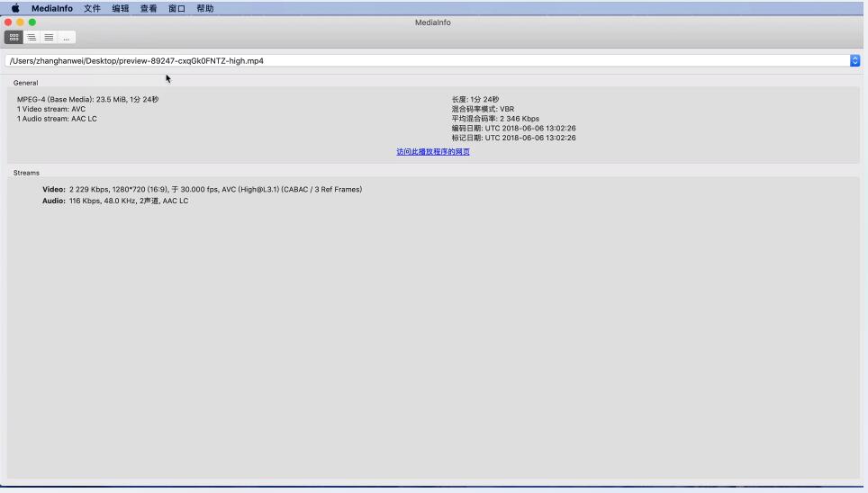Select the text '1 Video stream: AVC'
Image resolution: width=868 pixels, height=493 pixels.
click(51, 109)
